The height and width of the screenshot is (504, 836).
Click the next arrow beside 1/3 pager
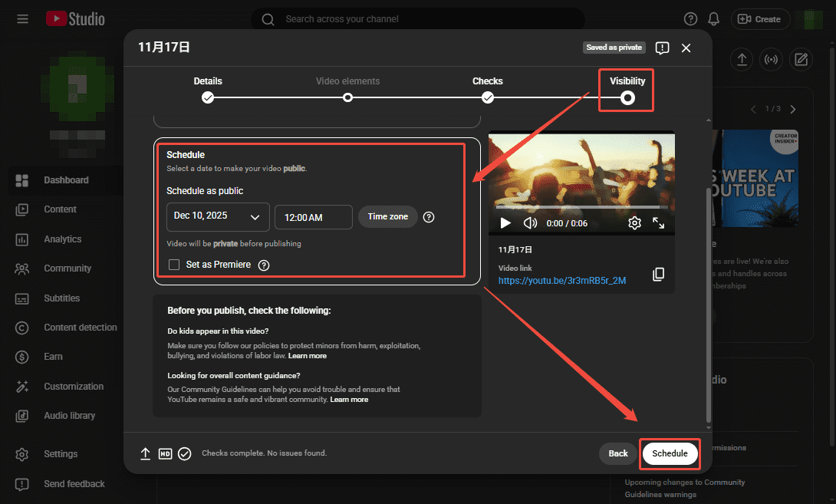point(793,109)
